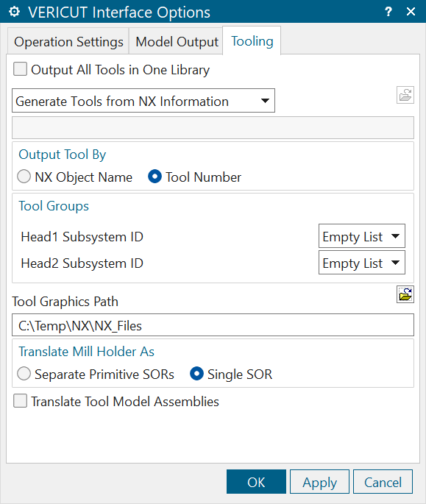This screenshot has width=426, height=504.
Task: Enable Translate Tool Model Assemblies checkbox
Action: tap(20, 401)
